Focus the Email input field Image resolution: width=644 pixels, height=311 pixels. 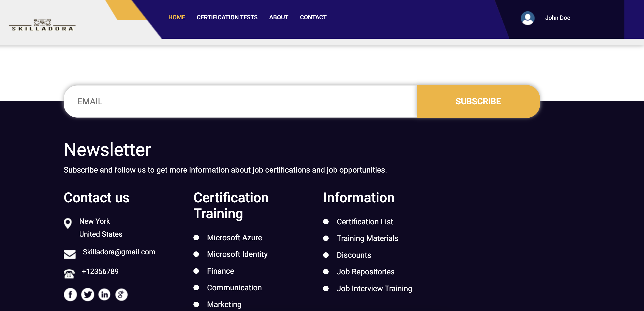point(240,101)
